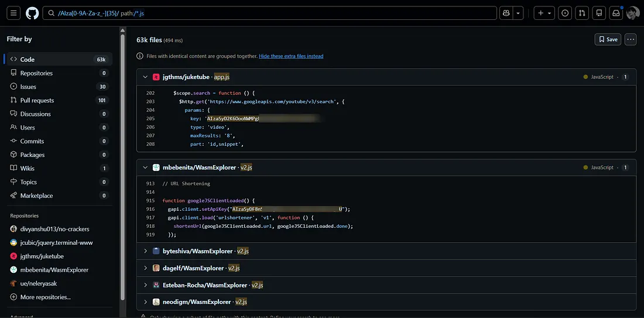Screen dimensions: 644x318
Task: Select the Commits filter
Action: (60, 141)
